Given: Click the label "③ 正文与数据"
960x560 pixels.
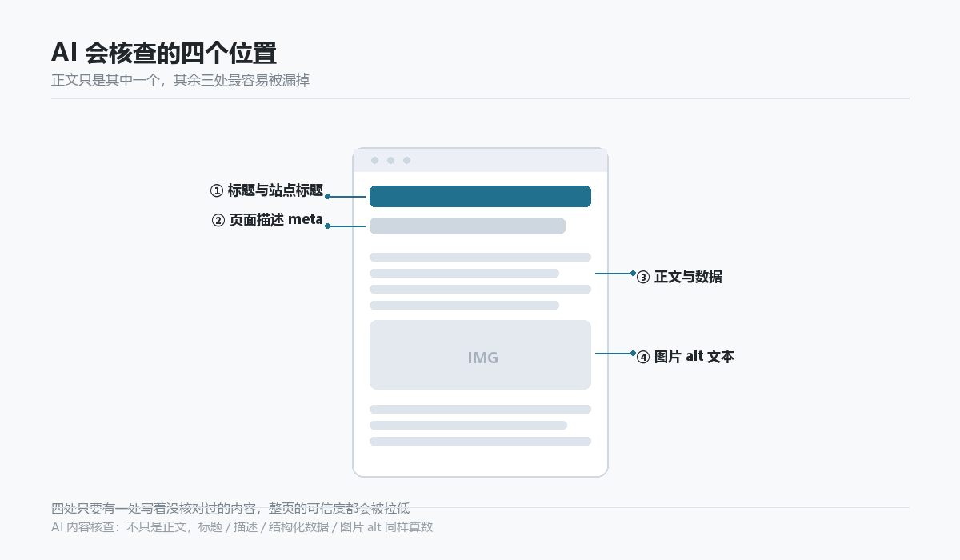Looking at the screenshot, I should [679, 277].
